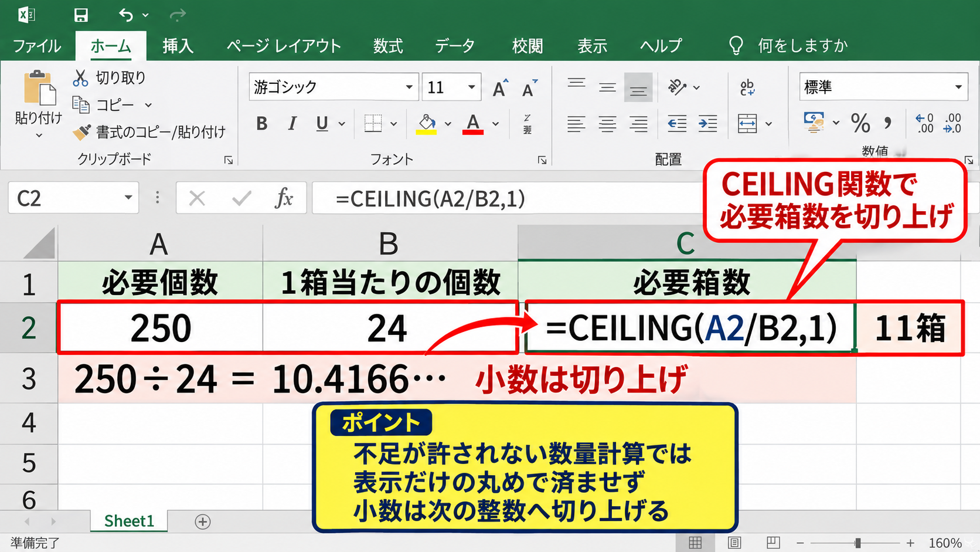The image size is (980, 552).
Task: Open the font name dropdown (游ゴシック)
Action: point(409,87)
